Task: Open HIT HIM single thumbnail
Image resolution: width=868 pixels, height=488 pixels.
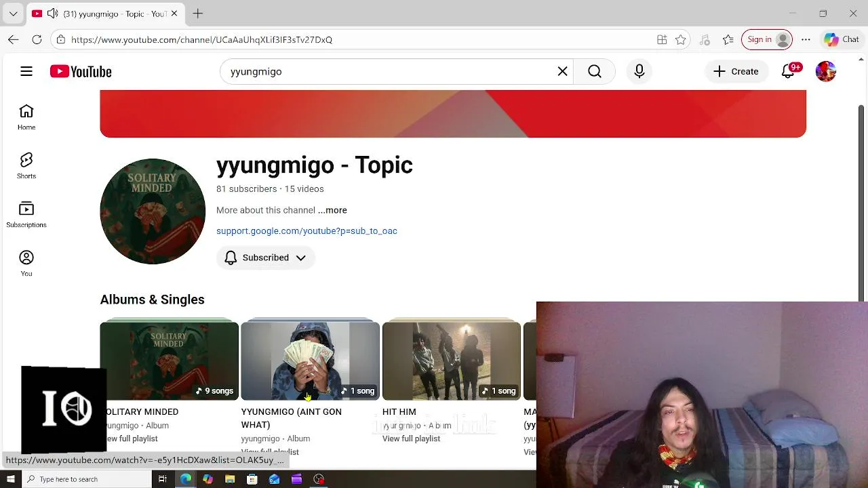Action: click(x=452, y=361)
